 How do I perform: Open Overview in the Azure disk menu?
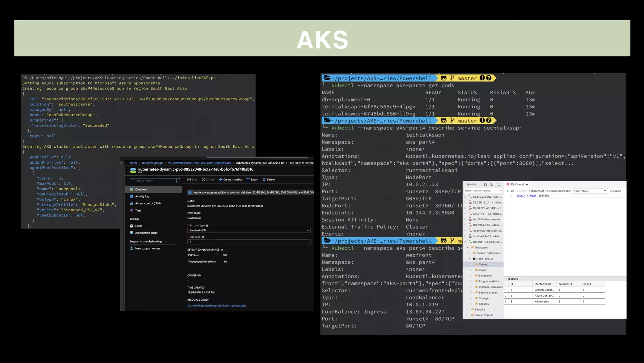pos(153,189)
